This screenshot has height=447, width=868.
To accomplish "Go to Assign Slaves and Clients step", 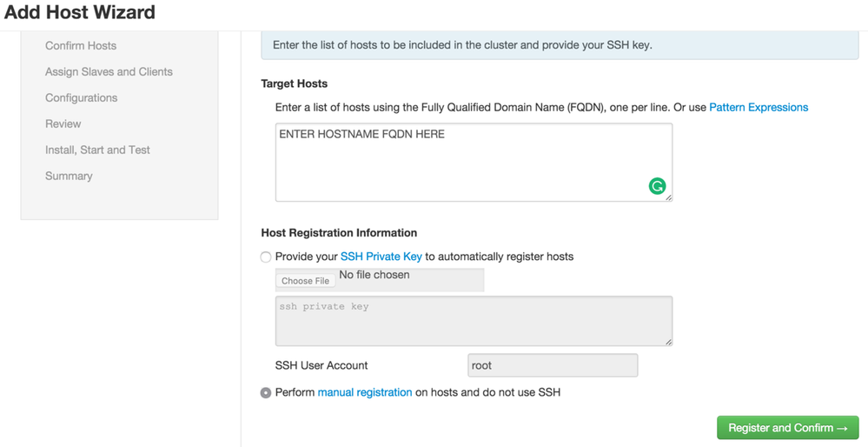I will click(109, 71).
